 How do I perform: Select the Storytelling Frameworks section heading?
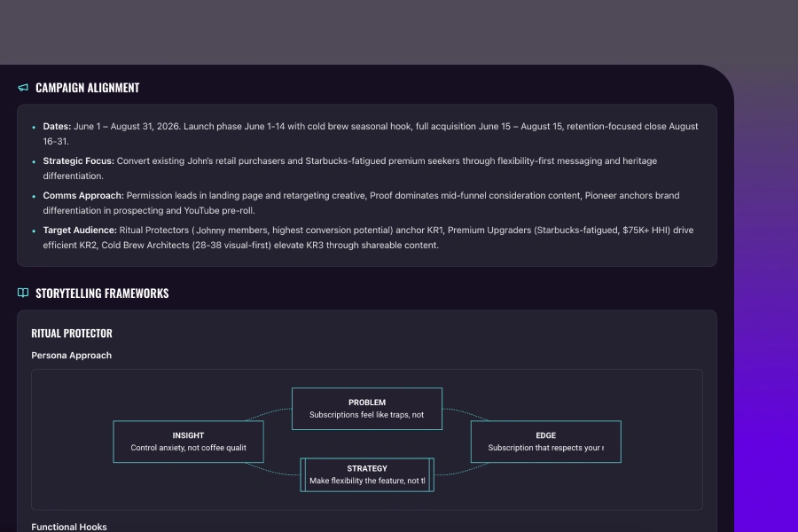pos(102,293)
